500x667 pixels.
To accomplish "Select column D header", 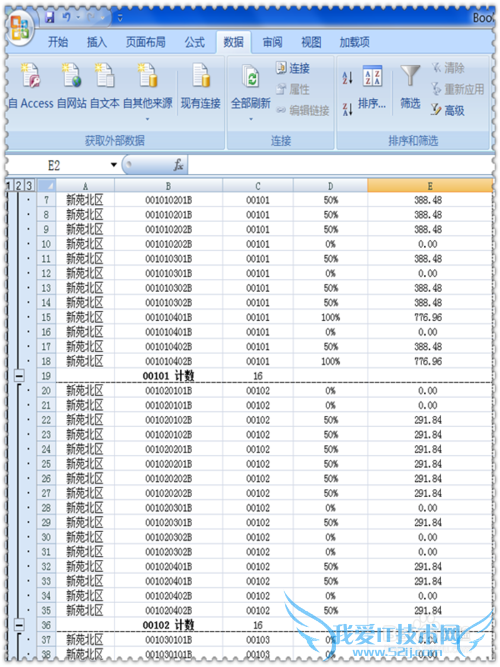I will coord(331,186).
